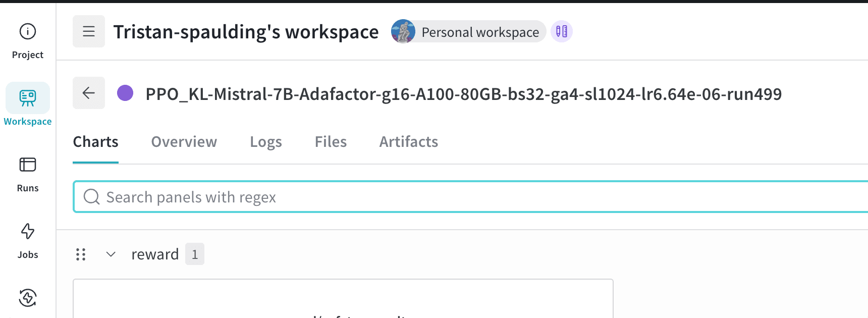Screen dimensions: 868x318
Task: Expand the Personal workspace badge
Action: tap(480, 32)
